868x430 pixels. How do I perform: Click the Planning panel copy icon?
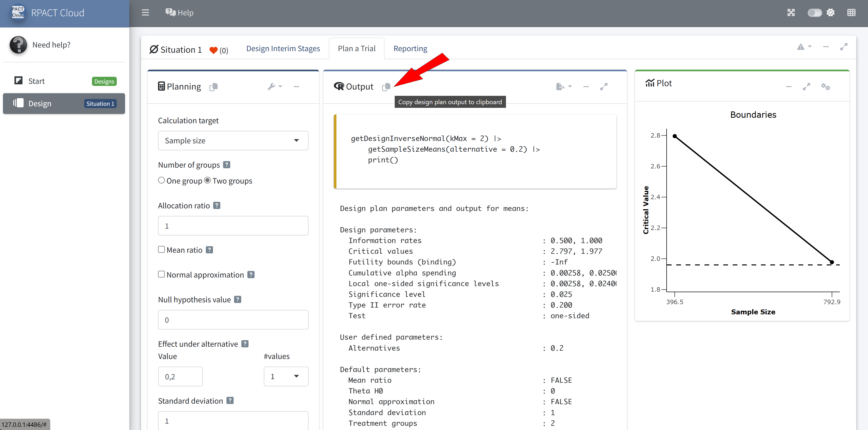(x=214, y=87)
